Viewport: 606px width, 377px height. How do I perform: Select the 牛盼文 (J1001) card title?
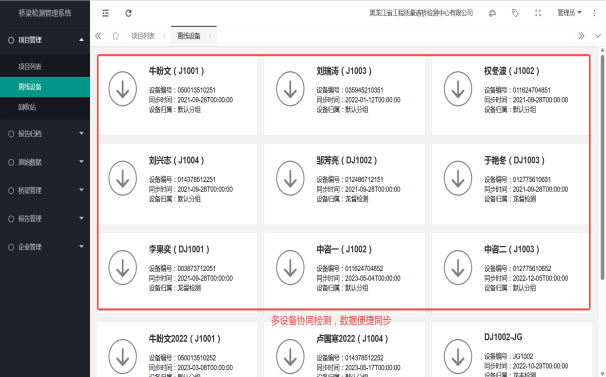click(x=176, y=71)
